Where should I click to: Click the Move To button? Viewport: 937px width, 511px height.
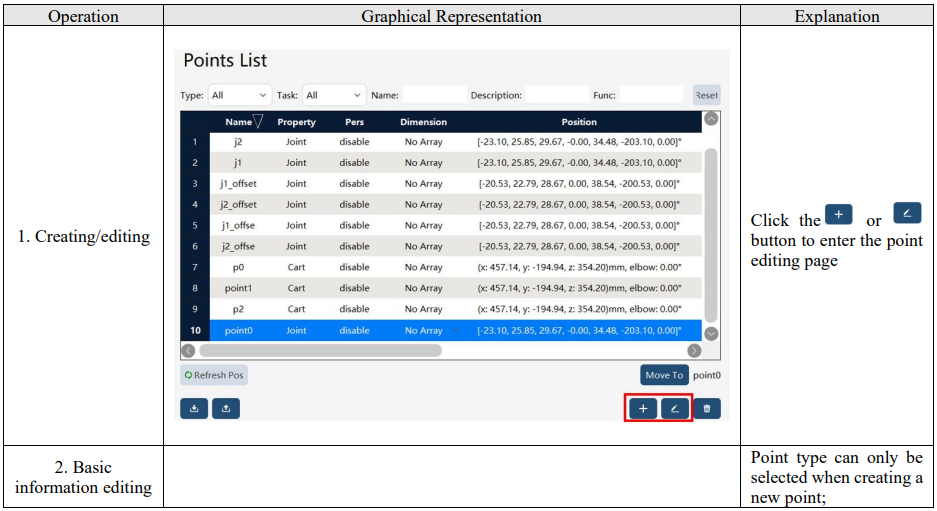tap(664, 375)
